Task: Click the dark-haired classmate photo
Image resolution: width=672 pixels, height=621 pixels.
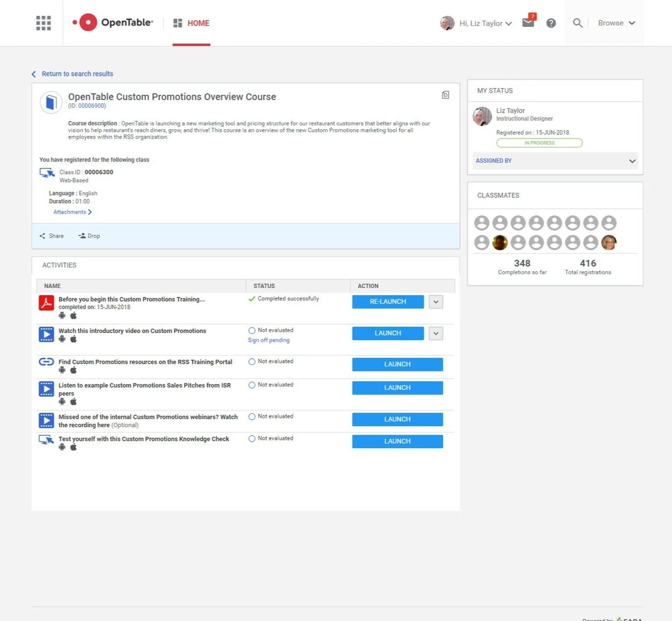Action: point(500,242)
